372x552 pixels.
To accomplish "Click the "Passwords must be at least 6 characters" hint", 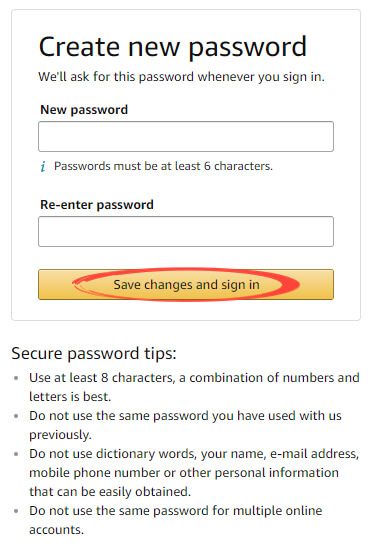I will pos(163,166).
